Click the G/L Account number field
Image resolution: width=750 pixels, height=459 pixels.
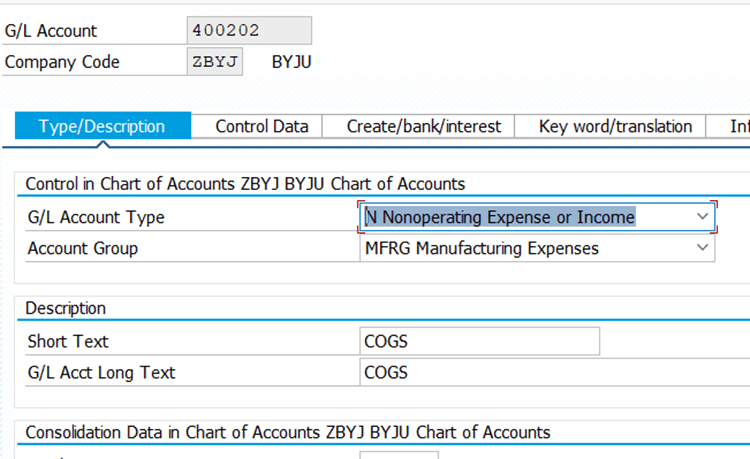click(x=249, y=30)
